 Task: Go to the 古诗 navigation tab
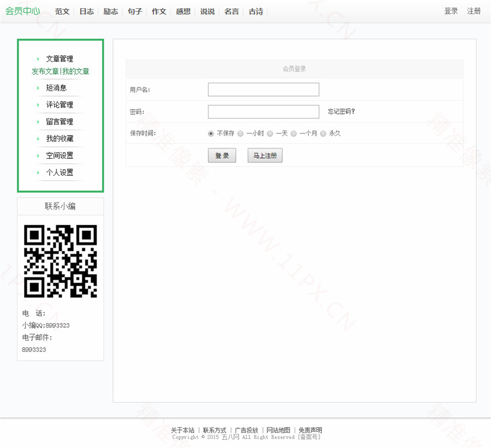tap(256, 11)
